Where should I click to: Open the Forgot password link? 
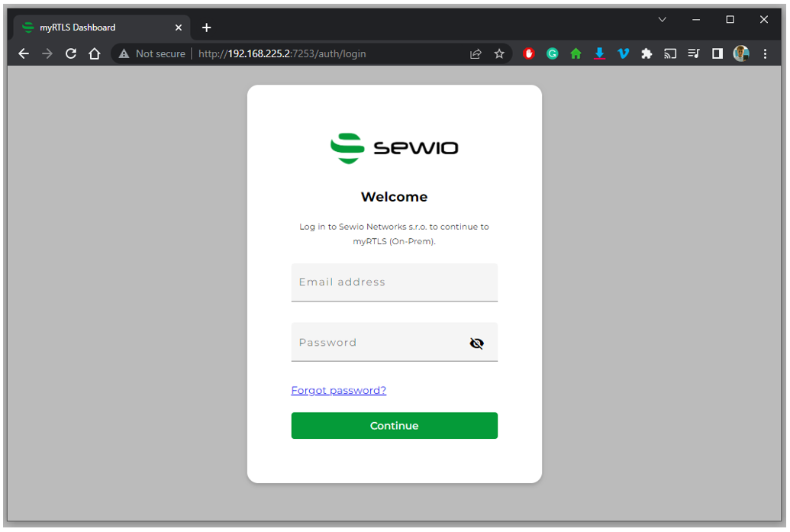pyautogui.click(x=338, y=390)
